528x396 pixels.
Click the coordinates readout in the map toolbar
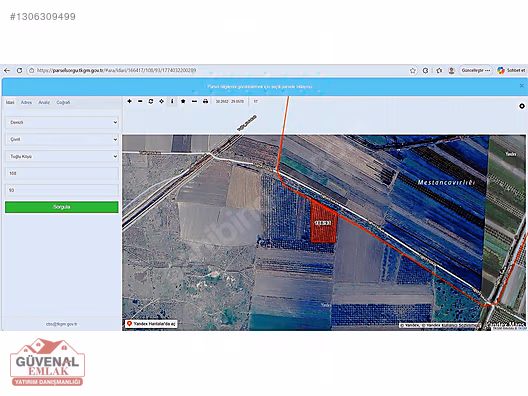click(230, 101)
